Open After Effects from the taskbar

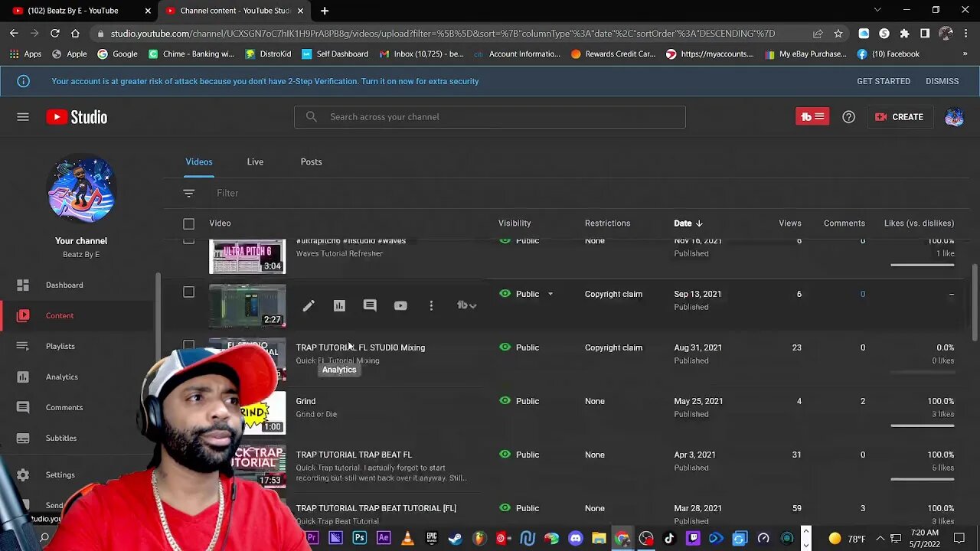pos(384,538)
